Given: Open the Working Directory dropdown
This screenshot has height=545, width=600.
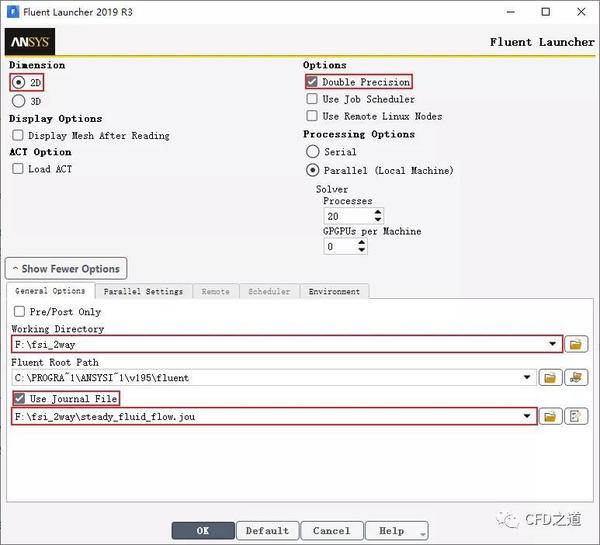Looking at the screenshot, I should click(x=553, y=344).
